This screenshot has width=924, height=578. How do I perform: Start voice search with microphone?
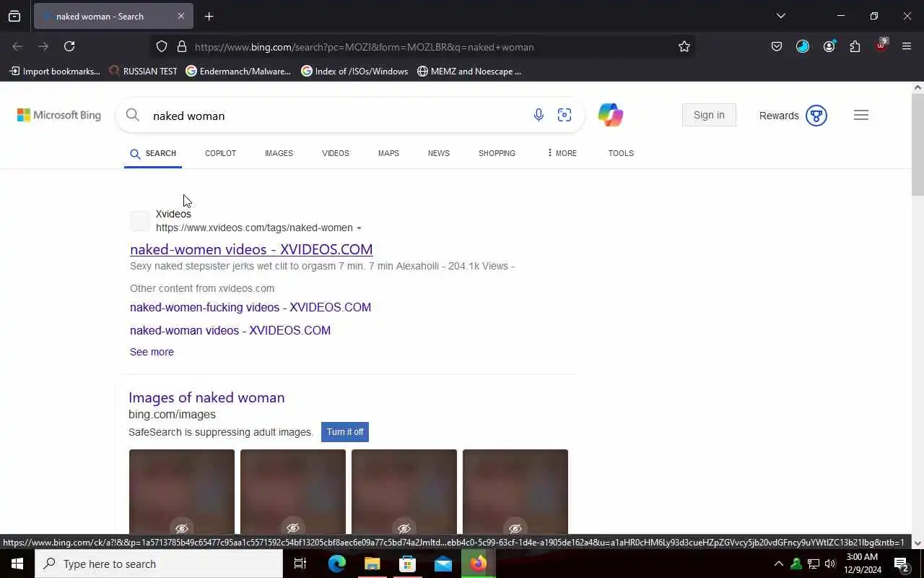pos(539,115)
